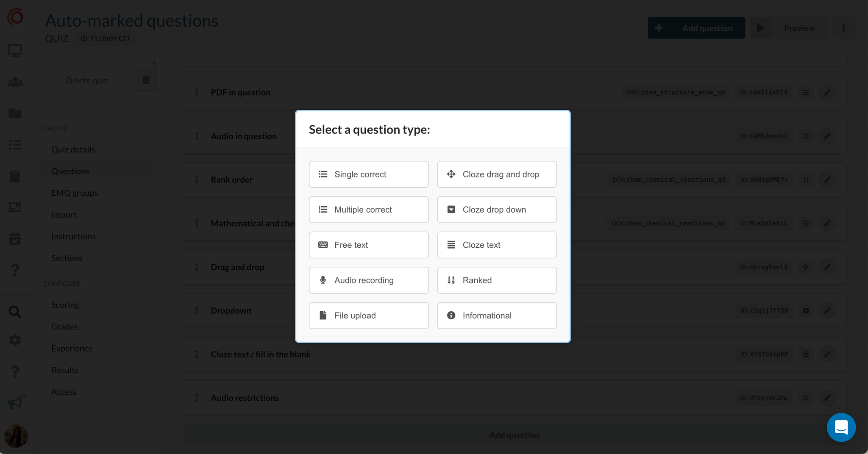Open the three-dot more options menu
This screenshot has width=868, height=454.
coord(843,28)
